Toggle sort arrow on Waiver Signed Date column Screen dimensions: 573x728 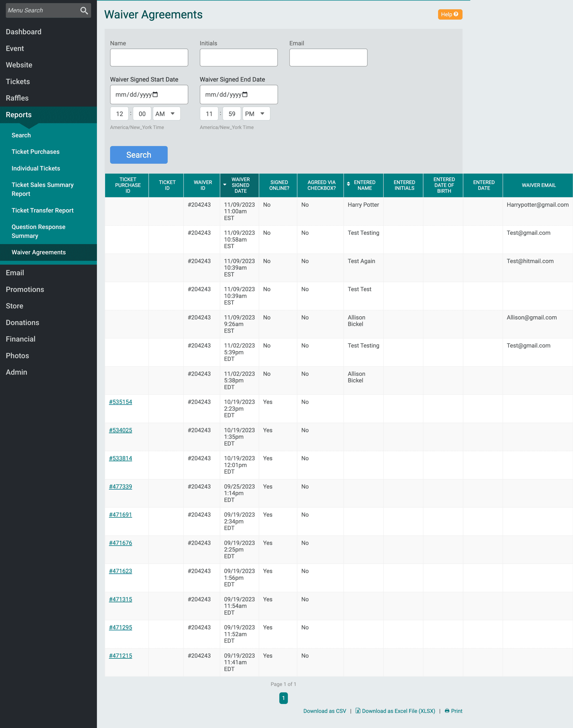click(224, 185)
